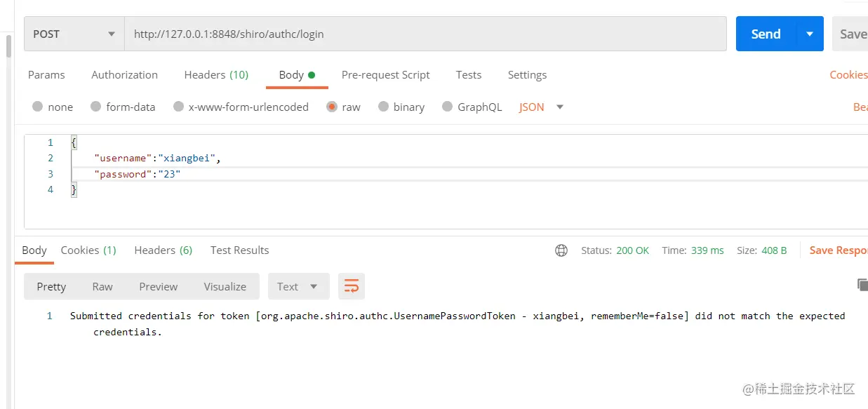Viewport: 868px width, 409px height.
Task: Click the Send button
Action: click(766, 34)
